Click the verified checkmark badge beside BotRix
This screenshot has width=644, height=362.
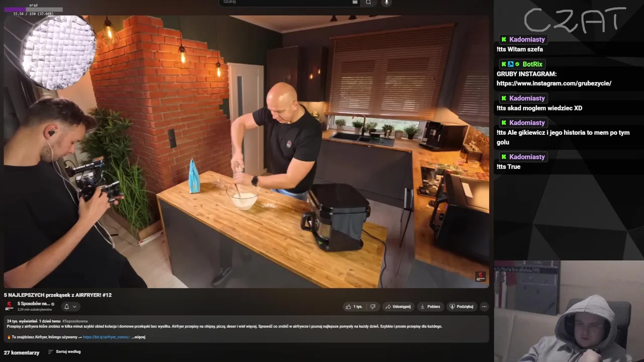[x=517, y=64]
